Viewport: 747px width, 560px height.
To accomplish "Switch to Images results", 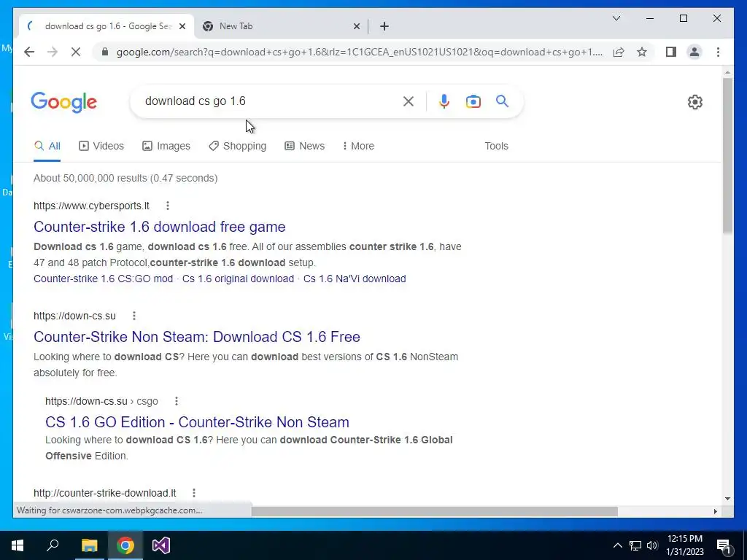I will (166, 146).
